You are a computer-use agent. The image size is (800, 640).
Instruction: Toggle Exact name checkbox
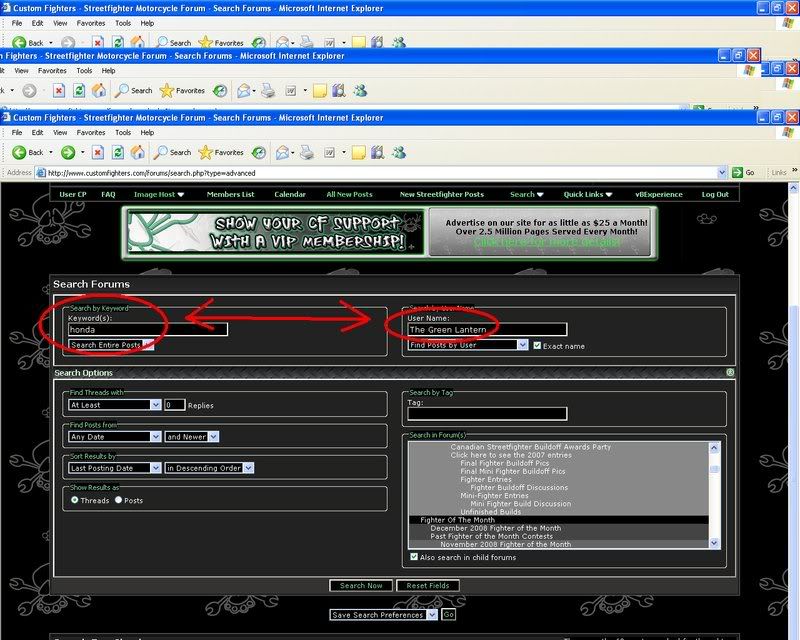point(537,346)
